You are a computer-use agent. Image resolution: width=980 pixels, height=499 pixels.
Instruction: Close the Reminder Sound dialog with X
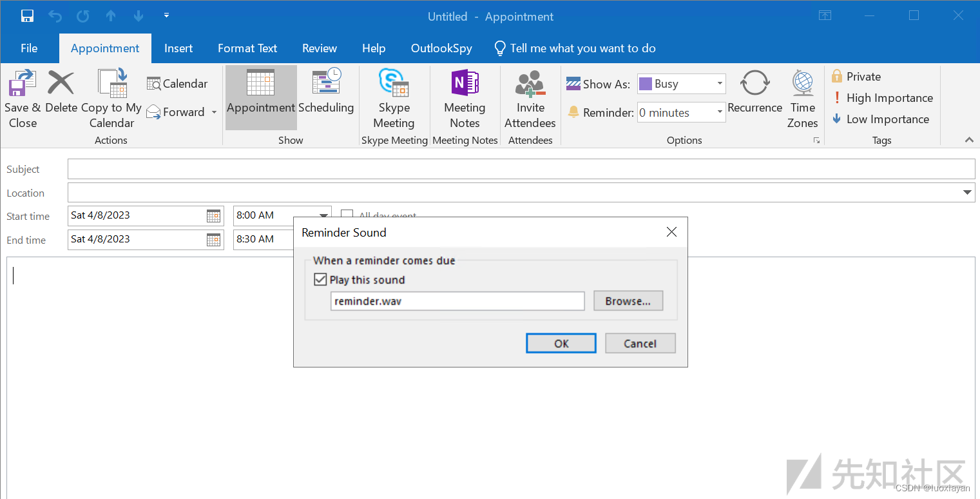point(671,232)
